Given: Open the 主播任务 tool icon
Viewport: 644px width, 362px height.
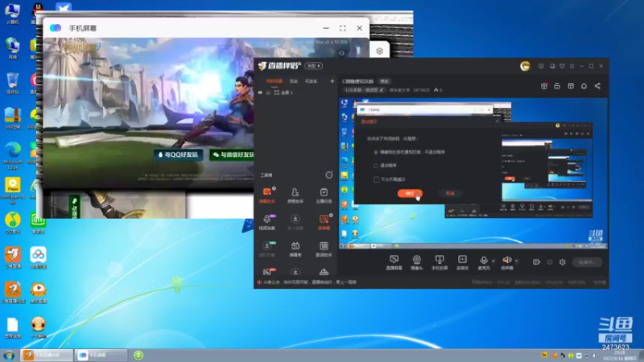Looking at the screenshot, I should 324,195.
